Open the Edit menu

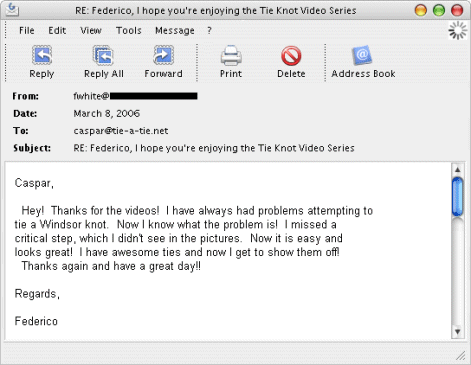click(x=57, y=31)
